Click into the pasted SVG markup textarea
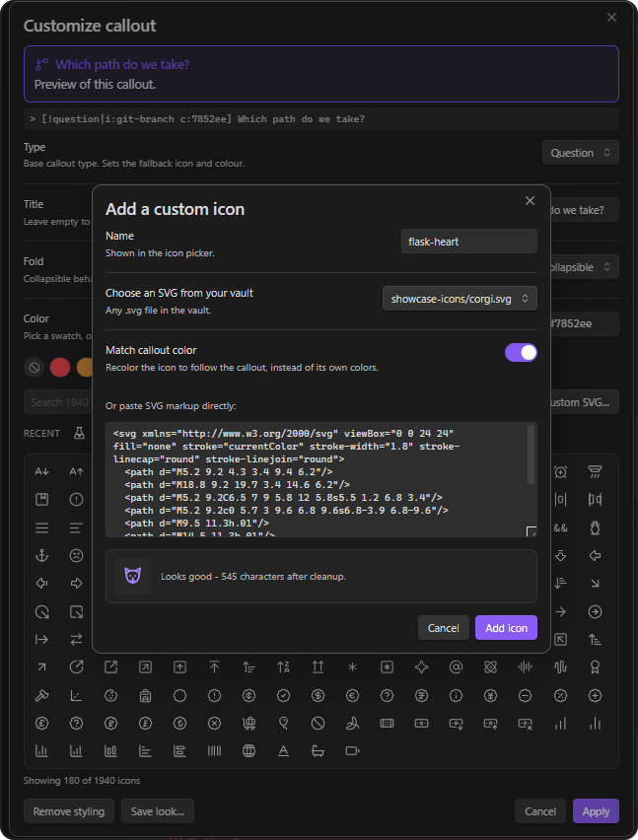Viewport: 638px width, 840px height. pos(321,480)
